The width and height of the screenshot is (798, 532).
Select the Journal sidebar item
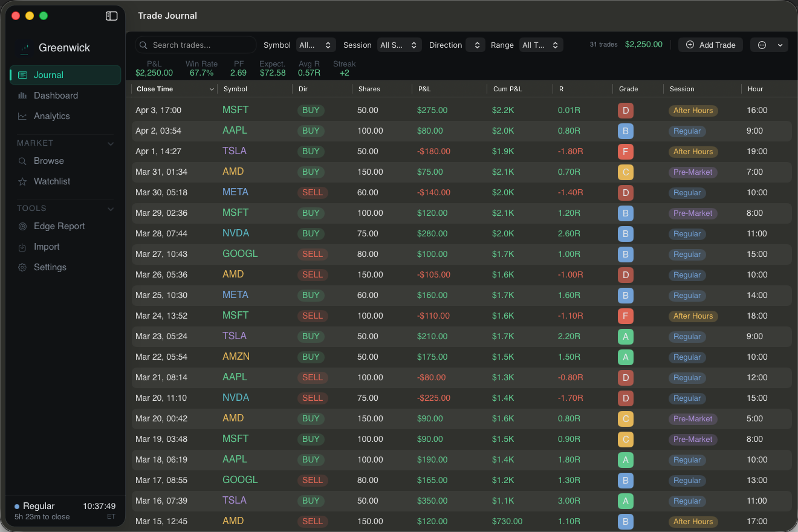(66, 75)
